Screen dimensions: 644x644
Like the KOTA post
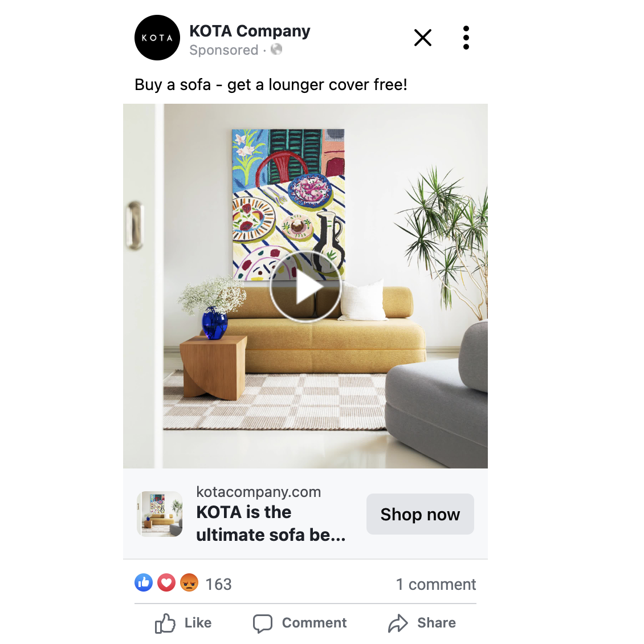click(x=183, y=623)
